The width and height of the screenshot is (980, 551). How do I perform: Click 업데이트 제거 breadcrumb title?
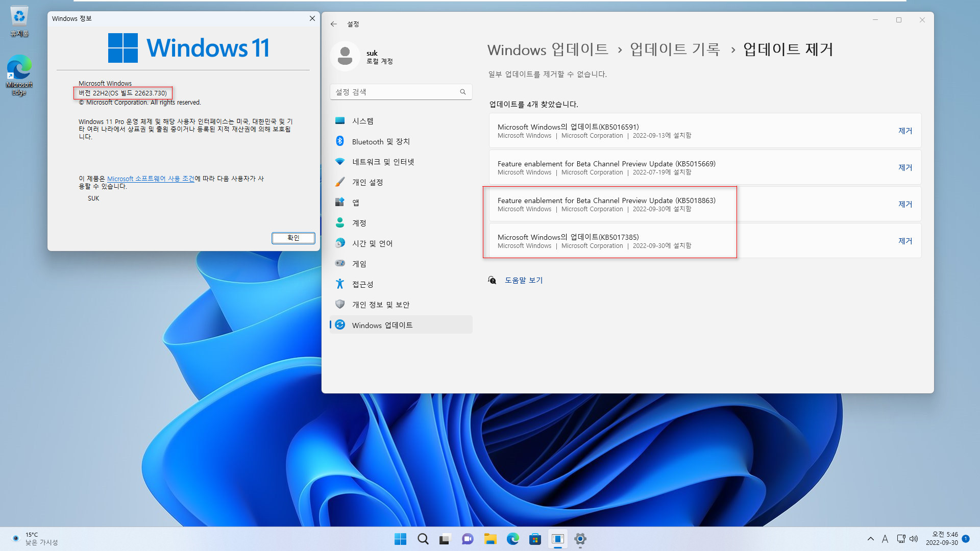pos(788,49)
